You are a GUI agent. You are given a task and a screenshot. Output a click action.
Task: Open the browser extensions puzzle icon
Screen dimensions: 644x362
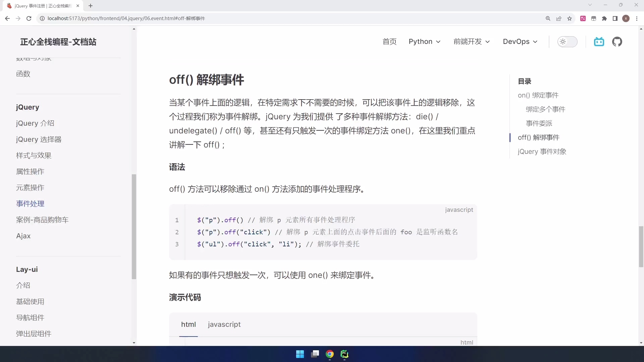point(604,18)
